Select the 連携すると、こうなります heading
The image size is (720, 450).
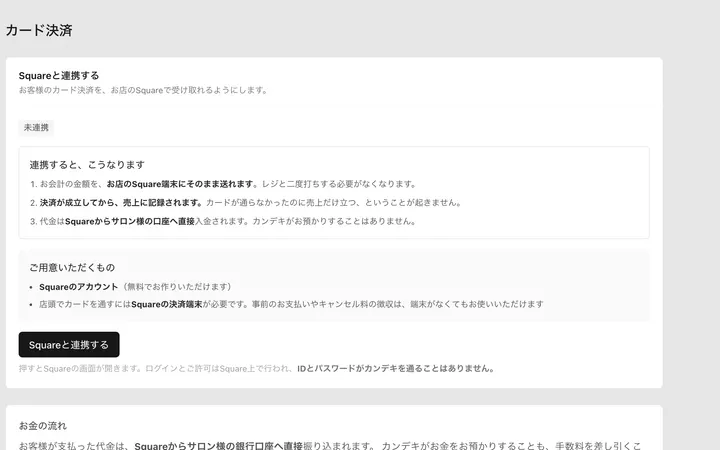coord(87,164)
